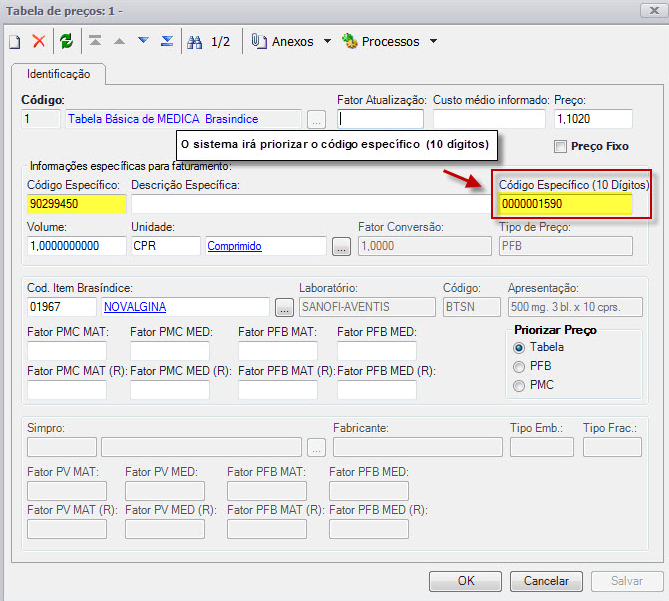Click the OK button
Viewport: 669px width, 601px height.
point(465,581)
